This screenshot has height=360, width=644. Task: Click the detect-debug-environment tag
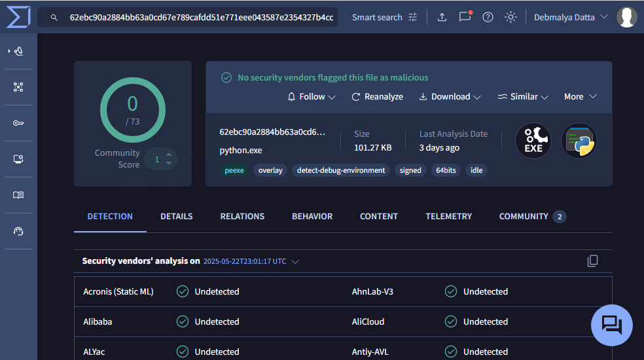(x=341, y=170)
